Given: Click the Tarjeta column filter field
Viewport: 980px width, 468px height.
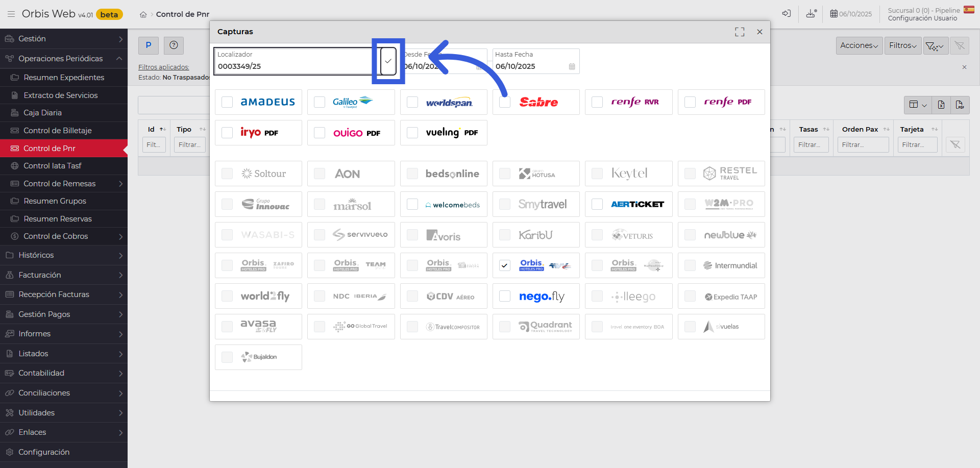Looking at the screenshot, I should tap(918, 145).
